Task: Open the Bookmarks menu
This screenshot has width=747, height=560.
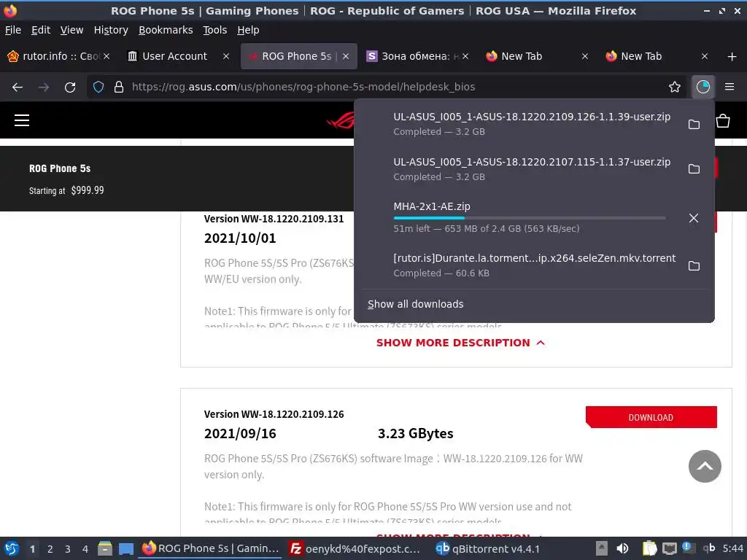Action: [x=166, y=30]
